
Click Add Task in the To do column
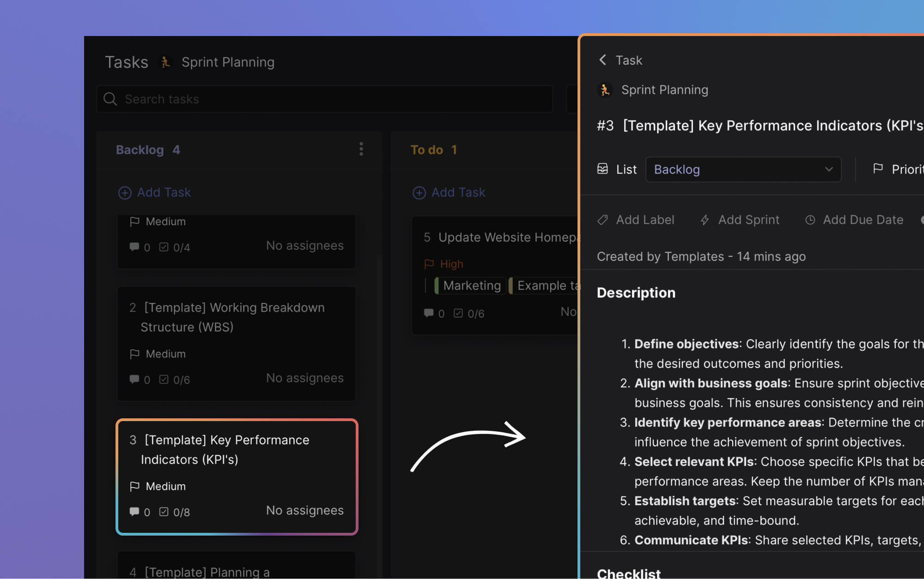click(x=449, y=193)
